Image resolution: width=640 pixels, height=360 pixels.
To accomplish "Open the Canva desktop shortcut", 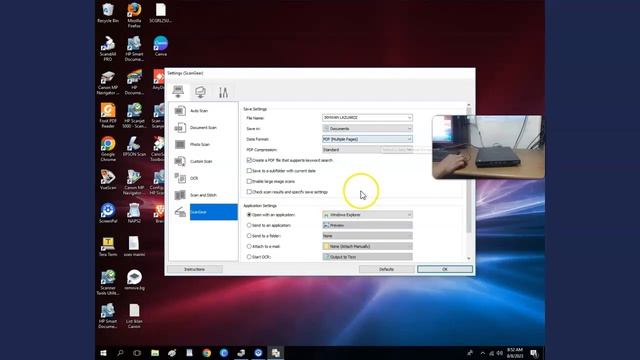I will pyautogui.click(x=160, y=46).
